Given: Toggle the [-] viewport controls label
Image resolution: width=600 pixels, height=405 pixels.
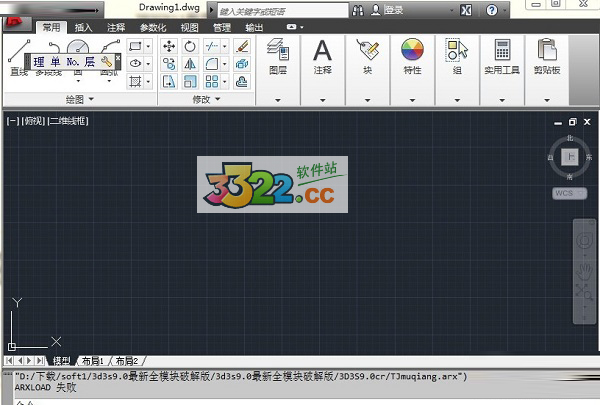Looking at the screenshot, I should coord(12,121).
